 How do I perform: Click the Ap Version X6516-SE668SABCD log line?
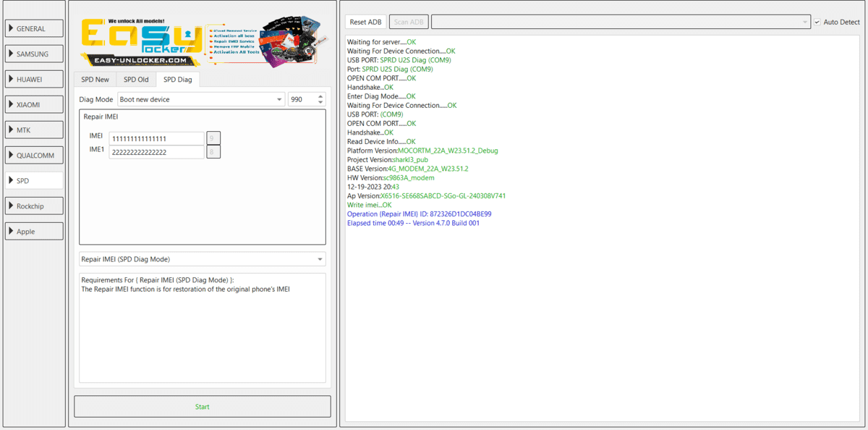tap(426, 196)
